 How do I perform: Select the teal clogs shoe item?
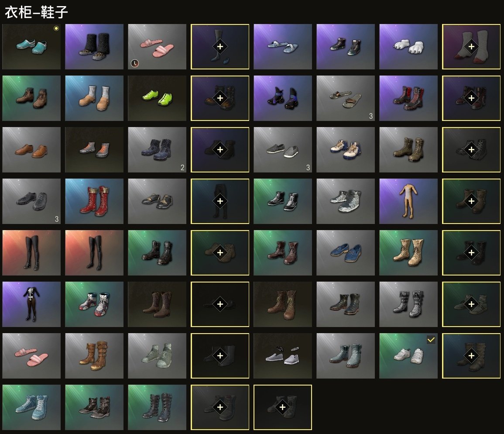[31, 47]
